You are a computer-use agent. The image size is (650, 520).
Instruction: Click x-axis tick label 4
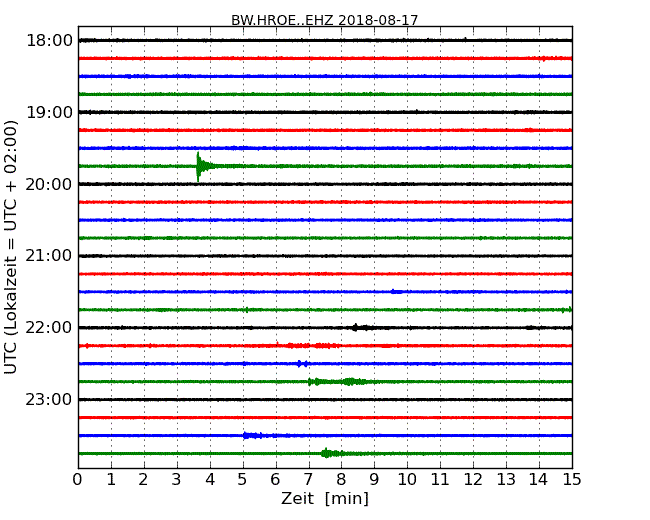pos(210,480)
